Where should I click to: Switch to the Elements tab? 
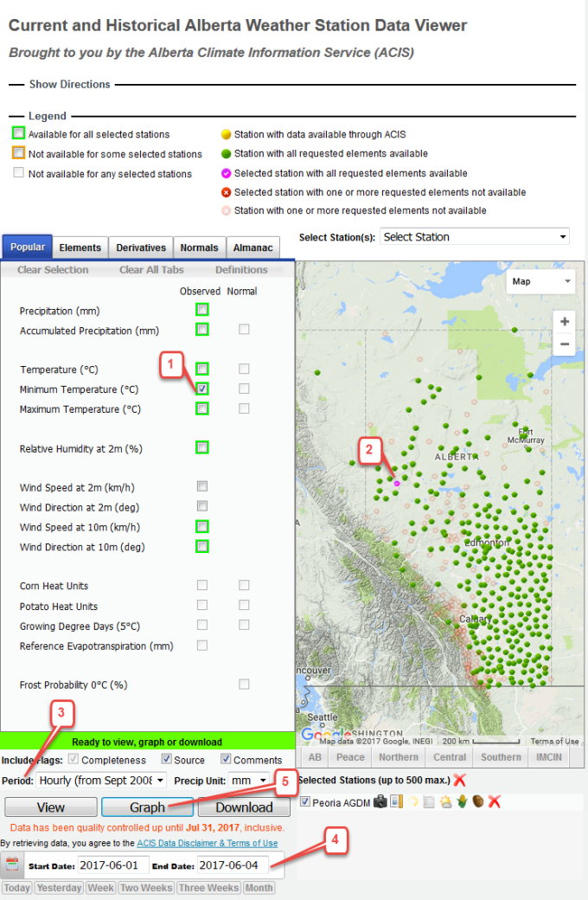(80, 248)
